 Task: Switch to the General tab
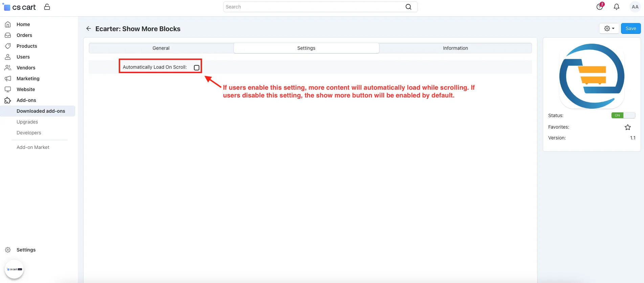(x=161, y=48)
